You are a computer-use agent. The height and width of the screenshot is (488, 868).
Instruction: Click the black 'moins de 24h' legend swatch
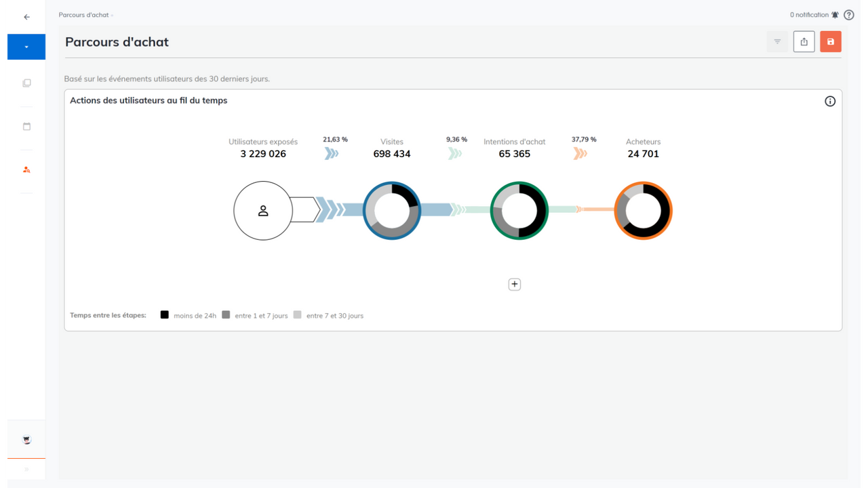(x=164, y=314)
